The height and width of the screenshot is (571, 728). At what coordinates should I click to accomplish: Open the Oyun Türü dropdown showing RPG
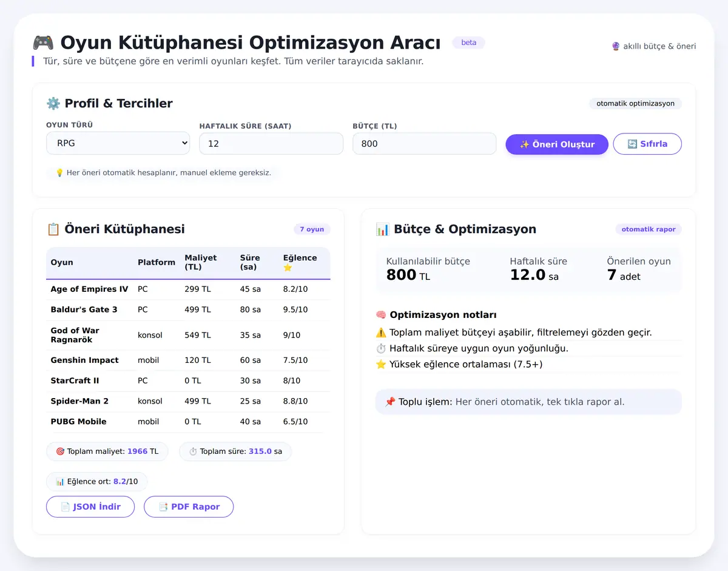[118, 143]
